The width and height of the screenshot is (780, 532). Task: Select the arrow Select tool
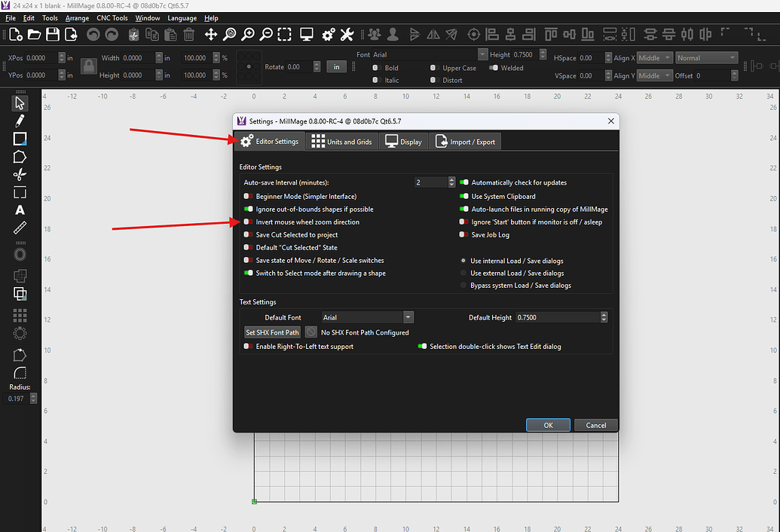point(20,103)
